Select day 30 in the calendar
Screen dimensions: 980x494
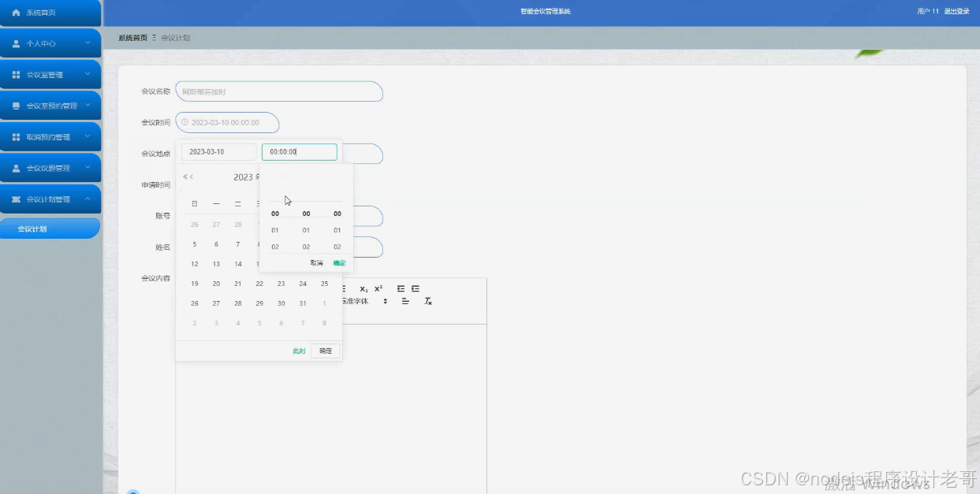[281, 303]
